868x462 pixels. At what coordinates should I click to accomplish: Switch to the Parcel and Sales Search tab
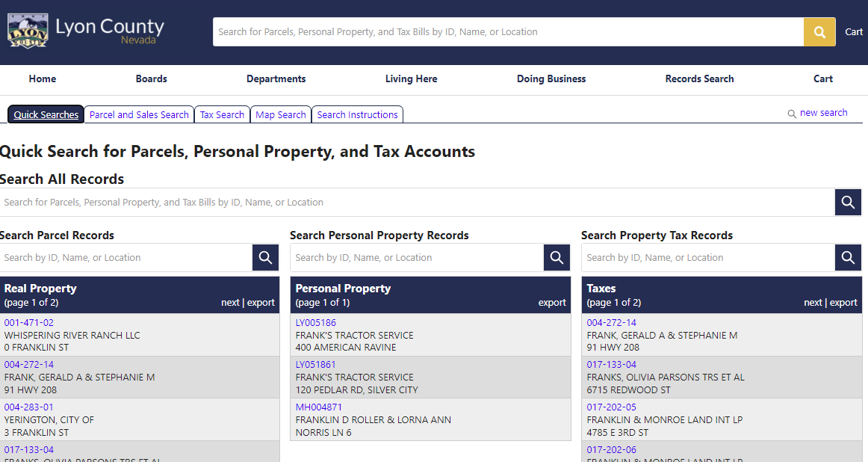(139, 115)
